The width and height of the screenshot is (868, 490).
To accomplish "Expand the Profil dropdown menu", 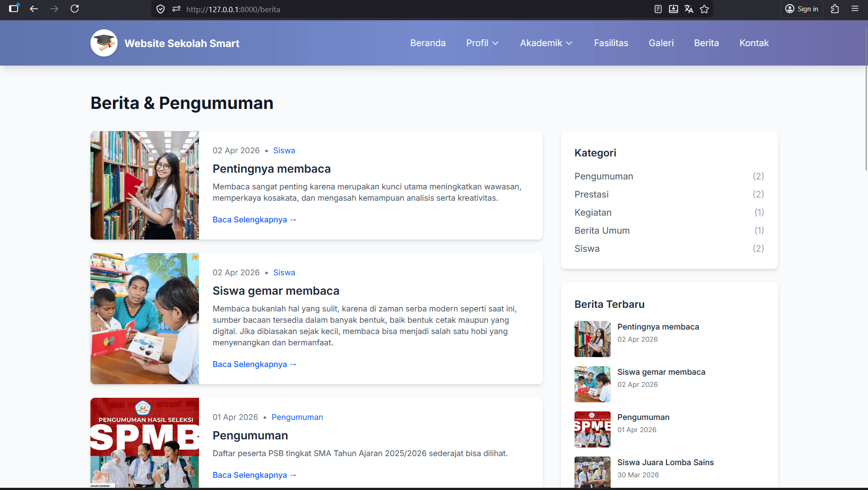I will (483, 43).
